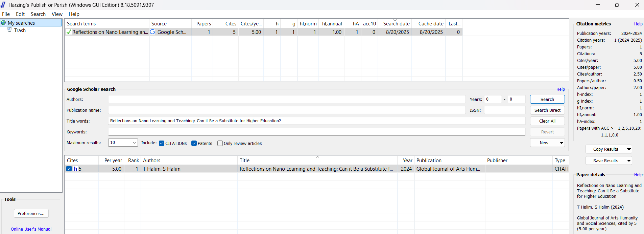The width and height of the screenshot is (644, 234).
Task: Click the ISSN input field
Action: click(x=505, y=110)
